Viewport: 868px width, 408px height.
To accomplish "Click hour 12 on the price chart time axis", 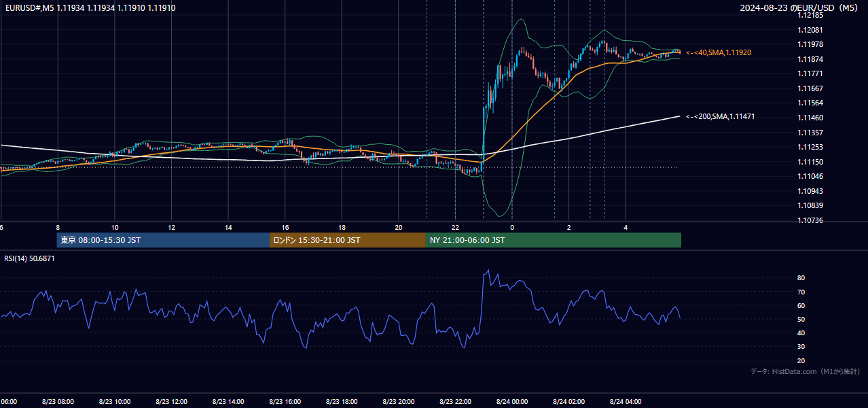I will (x=172, y=227).
